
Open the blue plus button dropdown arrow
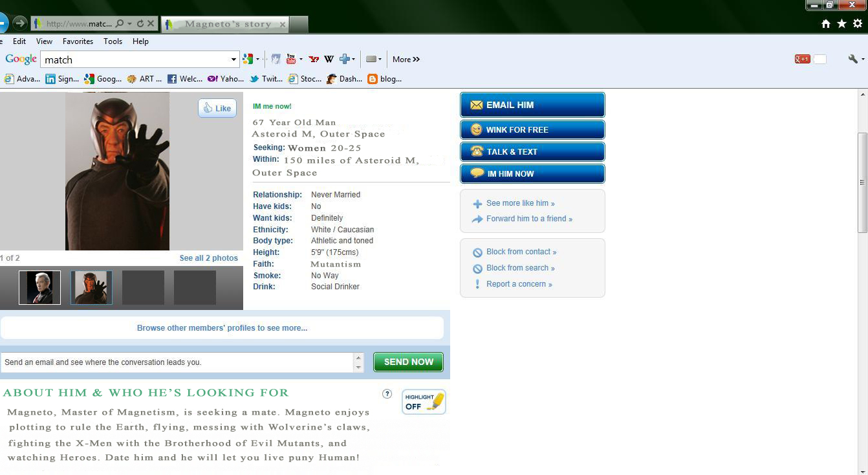click(354, 59)
